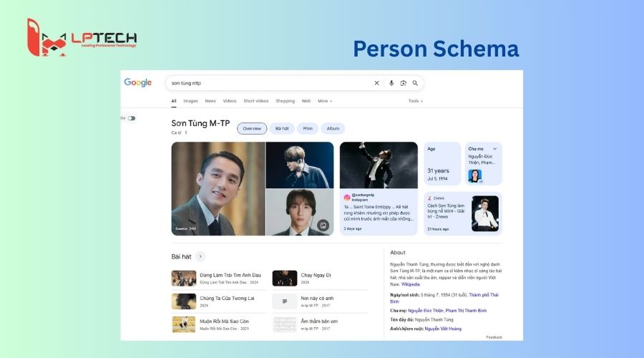Click the Muộn Rồi Mà Sao Còn thumbnail
This screenshot has width=644, height=358.
click(x=184, y=324)
